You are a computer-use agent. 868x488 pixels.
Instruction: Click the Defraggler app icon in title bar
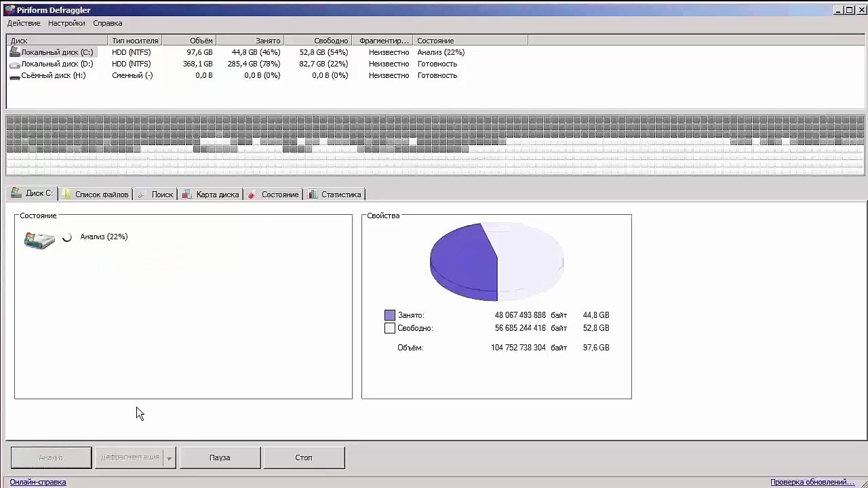coord(9,10)
